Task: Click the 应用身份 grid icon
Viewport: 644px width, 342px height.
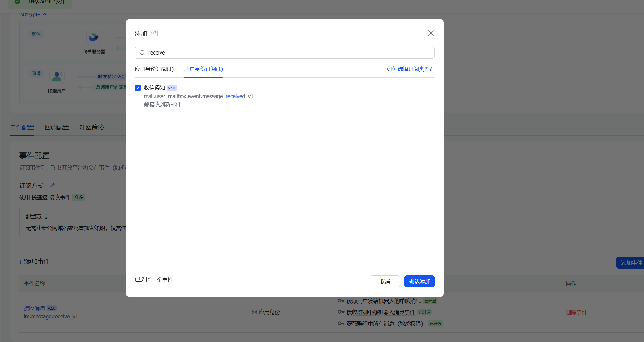Action: 254,312
